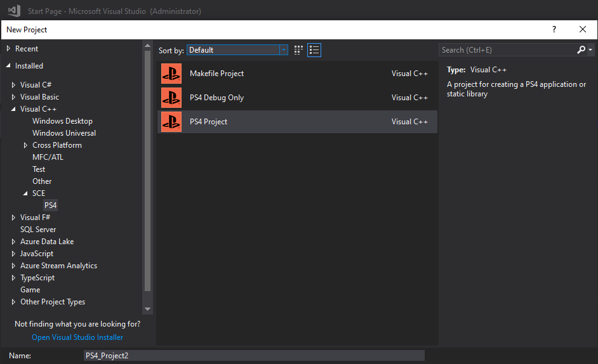Image resolution: width=598 pixels, height=364 pixels.
Task: Select Windows Desktop category
Action: tap(63, 121)
